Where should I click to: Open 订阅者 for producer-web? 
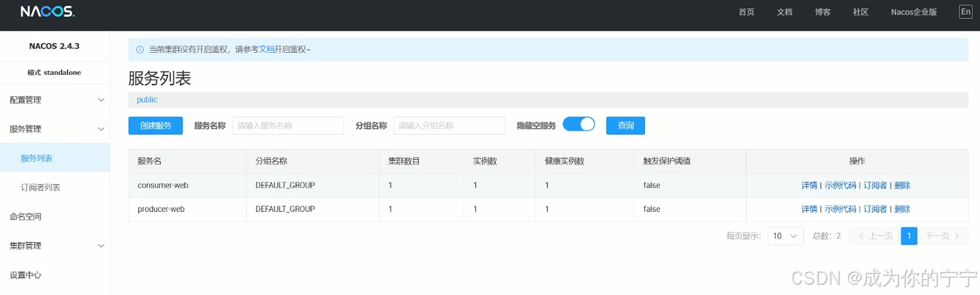(875, 209)
